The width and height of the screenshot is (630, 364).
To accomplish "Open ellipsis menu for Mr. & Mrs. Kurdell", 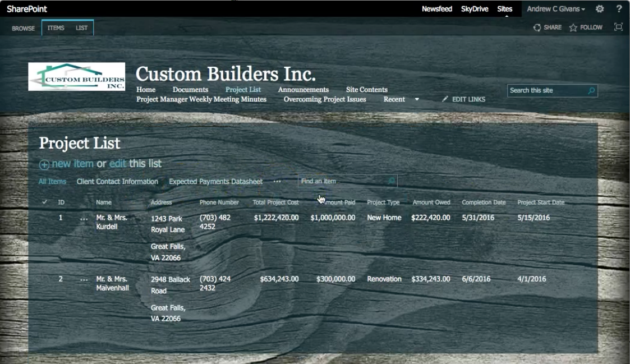I will tap(84, 219).
